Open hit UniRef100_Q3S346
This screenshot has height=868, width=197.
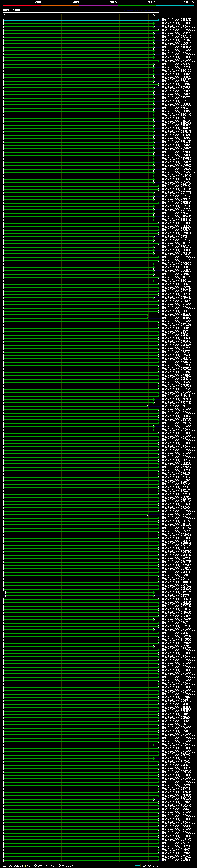176,40
